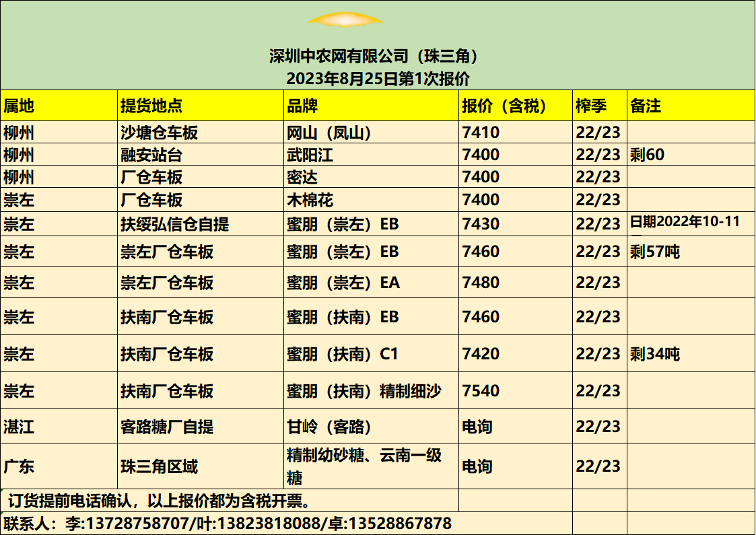Select the price cell showing 7540
756x535 pixels.
click(x=481, y=391)
